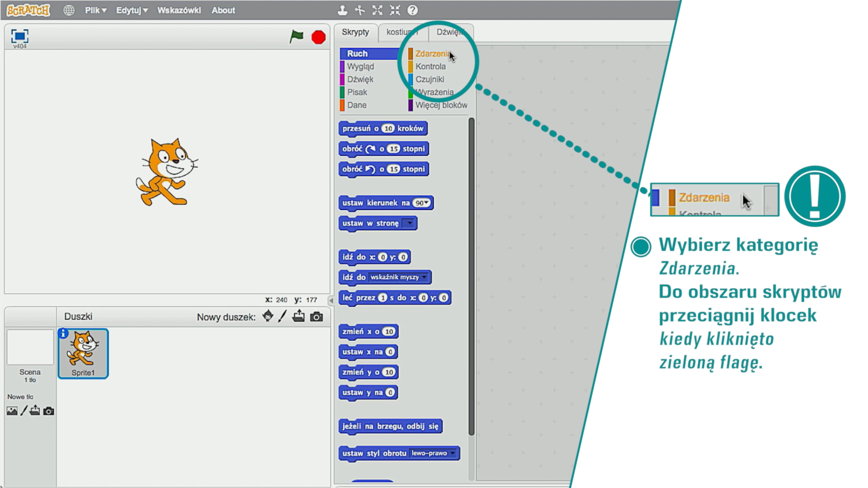Image resolution: width=868 pixels, height=488 pixels.
Task: Click the red stop sign
Action: [x=318, y=37]
